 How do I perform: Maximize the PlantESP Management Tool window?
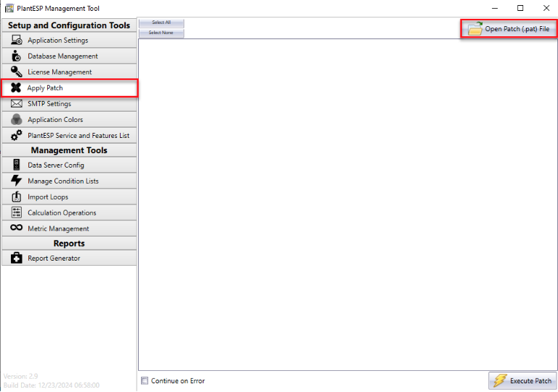520,8
